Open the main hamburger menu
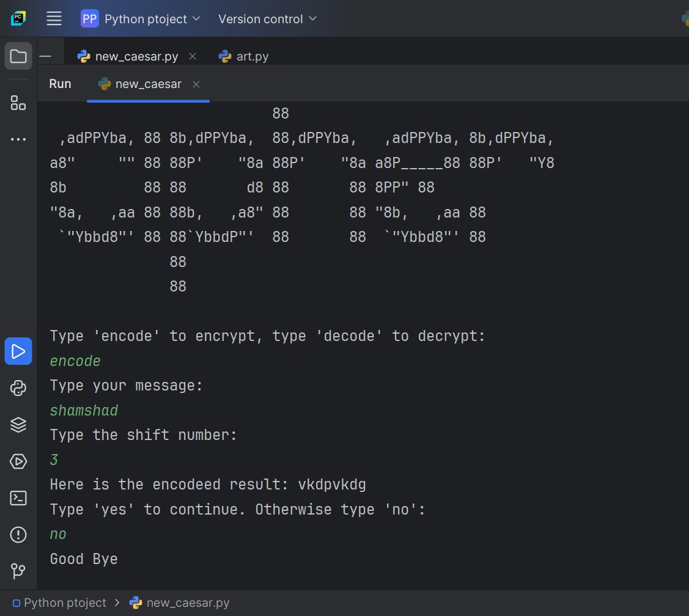 click(54, 18)
